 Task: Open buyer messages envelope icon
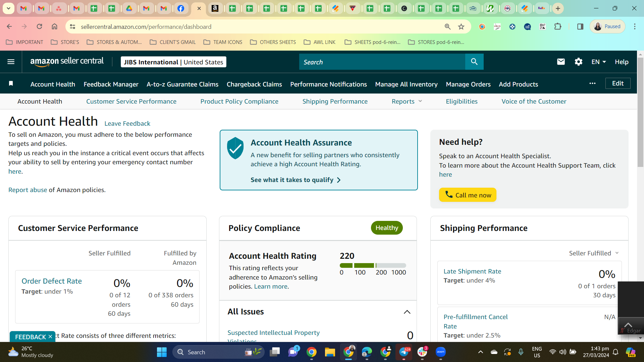point(561,62)
